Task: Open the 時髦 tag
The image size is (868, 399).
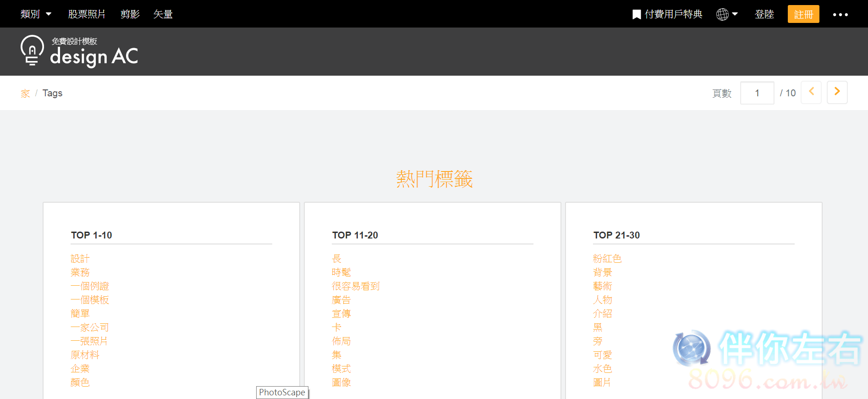Action: tap(341, 272)
